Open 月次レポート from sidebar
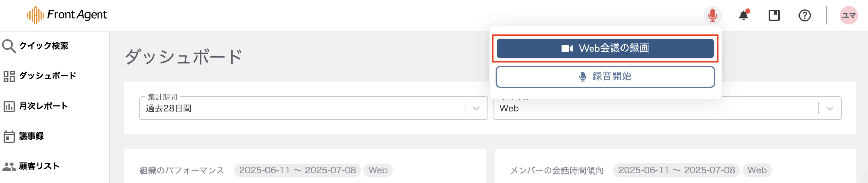 pyautogui.click(x=43, y=106)
